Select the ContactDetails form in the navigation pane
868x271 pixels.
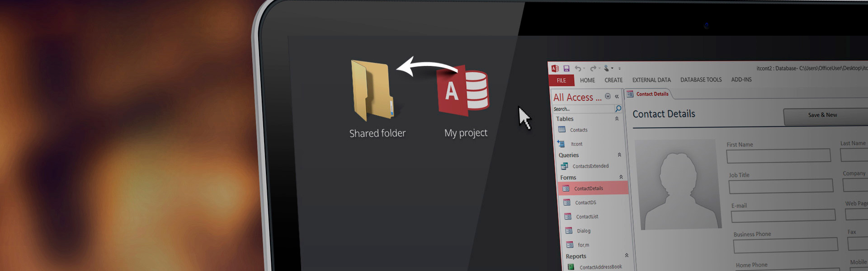tap(593, 188)
